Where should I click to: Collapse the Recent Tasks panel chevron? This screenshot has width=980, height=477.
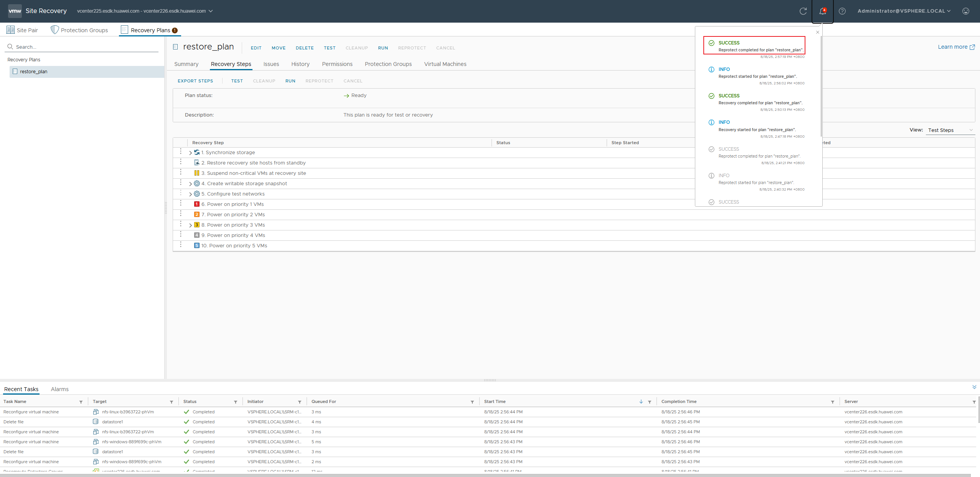pyautogui.click(x=974, y=387)
